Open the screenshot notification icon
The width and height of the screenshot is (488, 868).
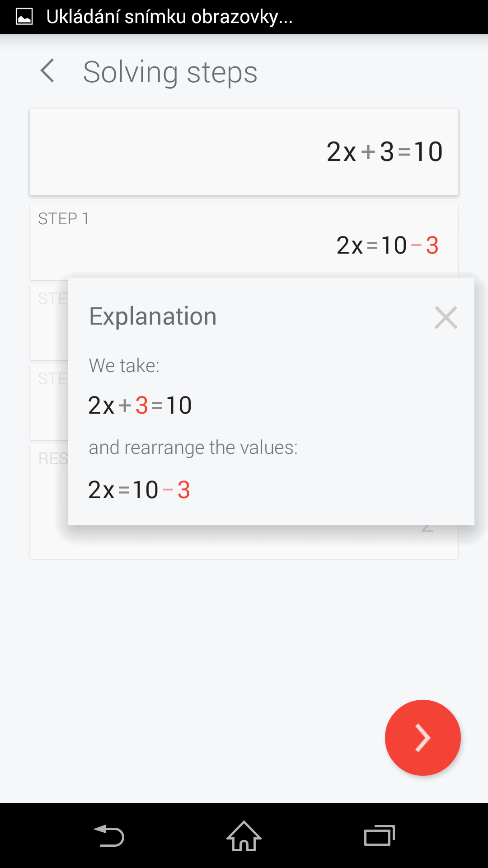[24, 17]
